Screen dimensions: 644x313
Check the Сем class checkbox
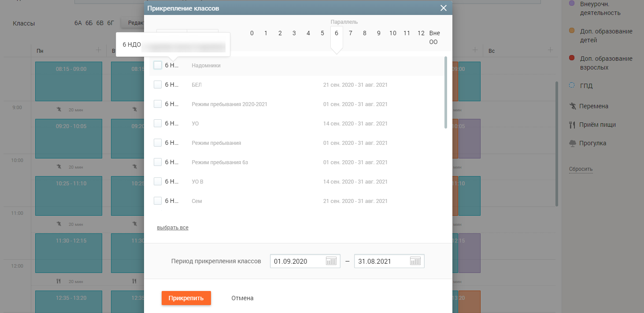tap(158, 201)
